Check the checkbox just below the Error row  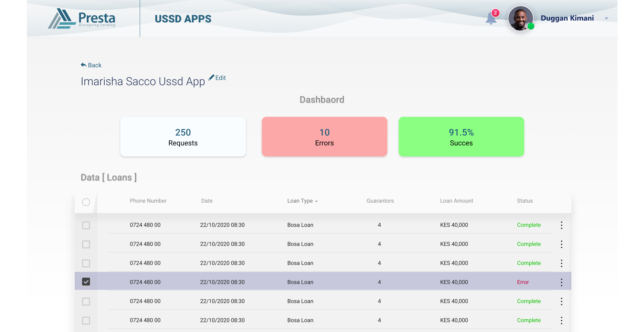[x=86, y=301]
